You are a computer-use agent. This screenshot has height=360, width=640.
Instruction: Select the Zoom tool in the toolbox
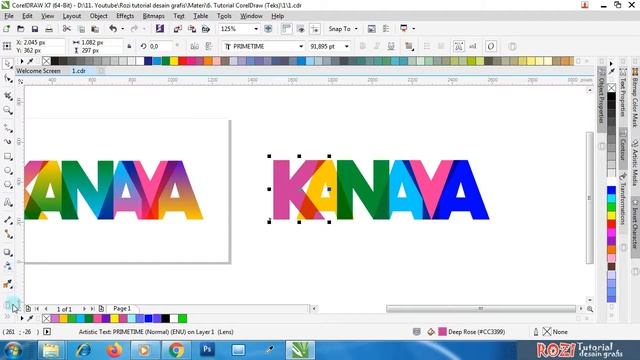(8, 110)
